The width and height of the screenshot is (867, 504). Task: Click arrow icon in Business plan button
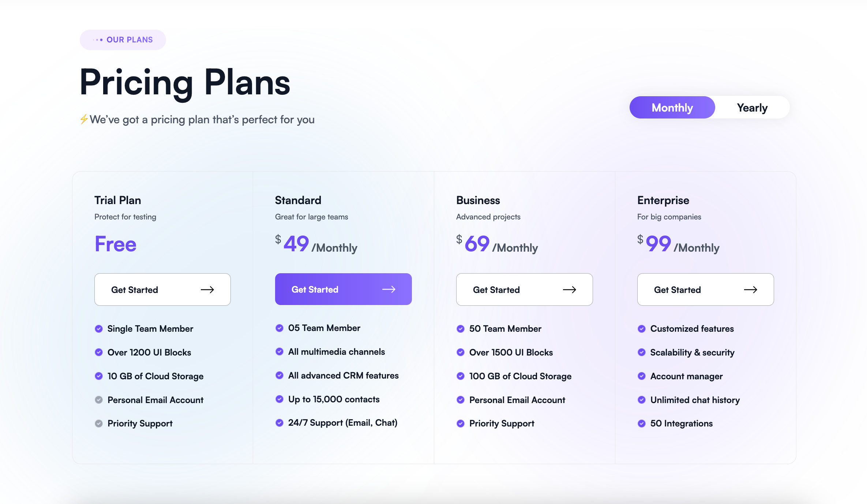[569, 290]
